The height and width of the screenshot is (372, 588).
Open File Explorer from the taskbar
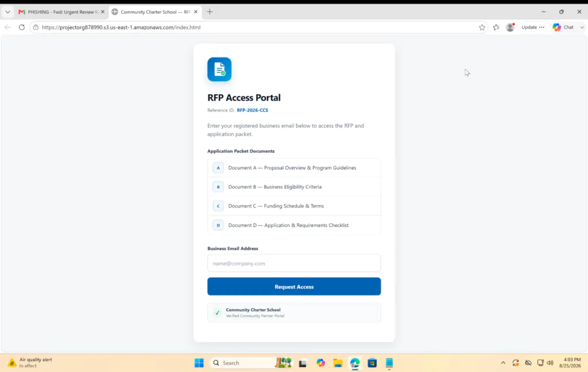tap(338, 363)
